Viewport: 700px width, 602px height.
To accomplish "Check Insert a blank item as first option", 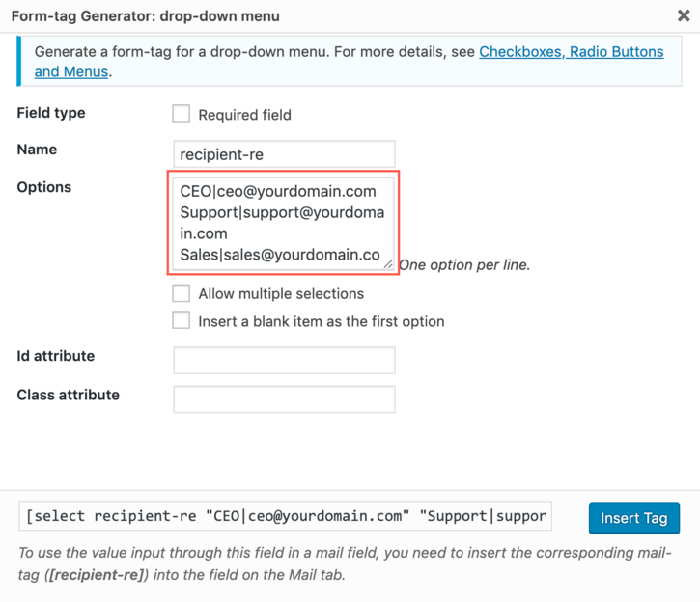I will pyautogui.click(x=182, y=320).
